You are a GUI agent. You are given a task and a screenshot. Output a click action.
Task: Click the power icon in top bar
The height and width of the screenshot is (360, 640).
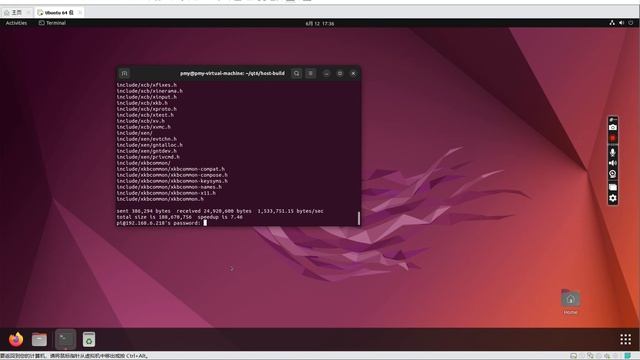coord(631,23)
